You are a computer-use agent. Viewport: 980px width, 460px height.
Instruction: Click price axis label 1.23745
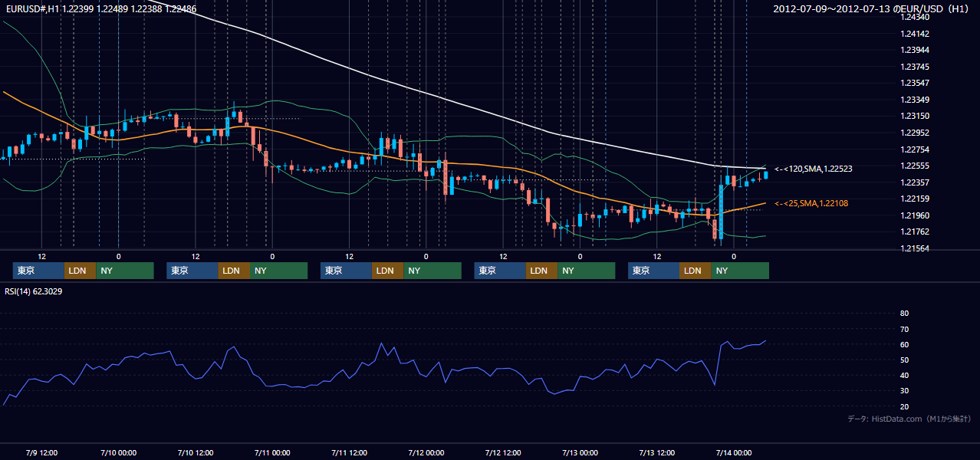point(914,67)
